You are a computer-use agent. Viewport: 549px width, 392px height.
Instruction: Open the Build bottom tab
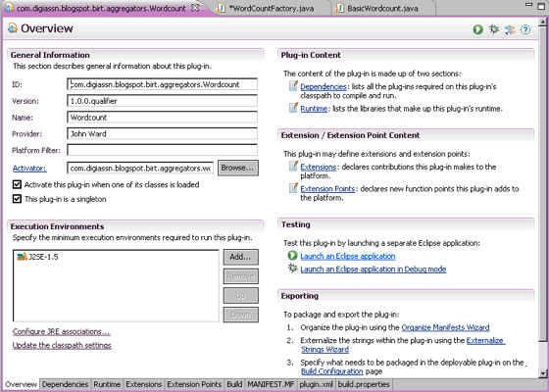234,384
